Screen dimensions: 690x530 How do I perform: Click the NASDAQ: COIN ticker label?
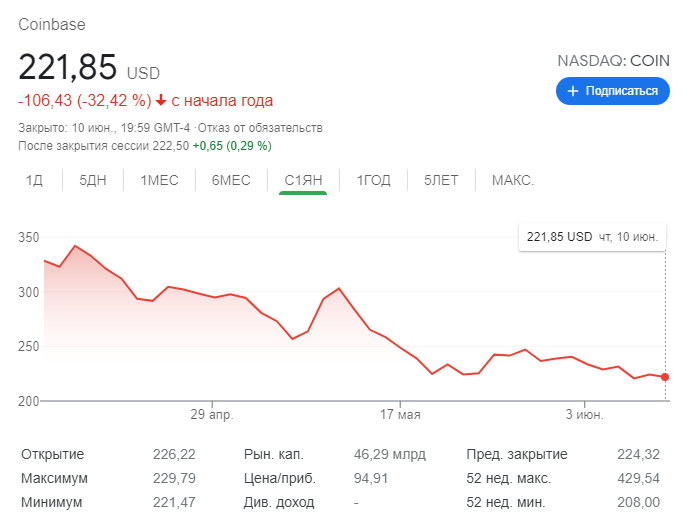pos(613,61)
